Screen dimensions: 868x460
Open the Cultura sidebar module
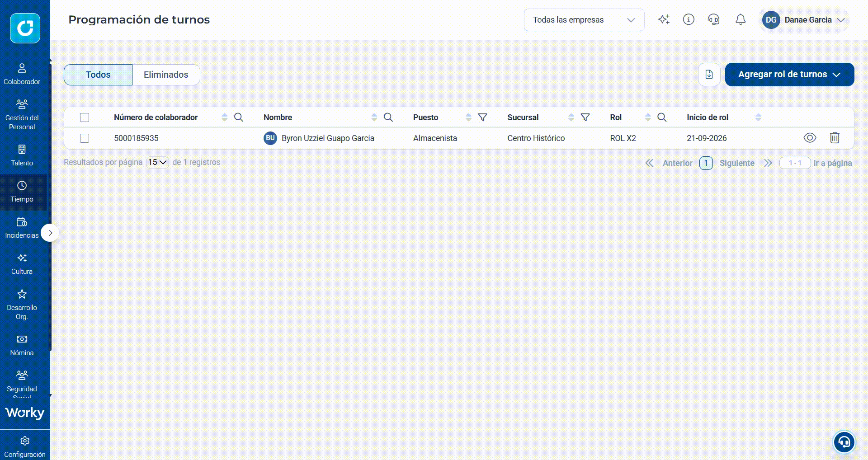pyautogui.click(x=22, y=264)
